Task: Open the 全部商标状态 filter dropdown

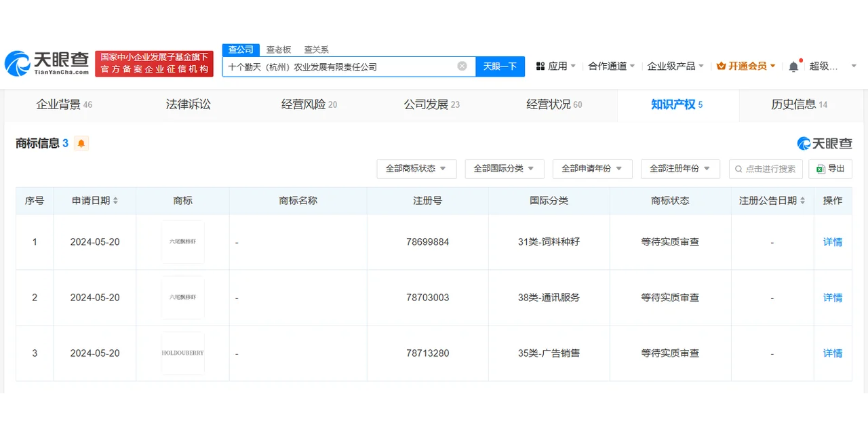Action: (416, 169)
